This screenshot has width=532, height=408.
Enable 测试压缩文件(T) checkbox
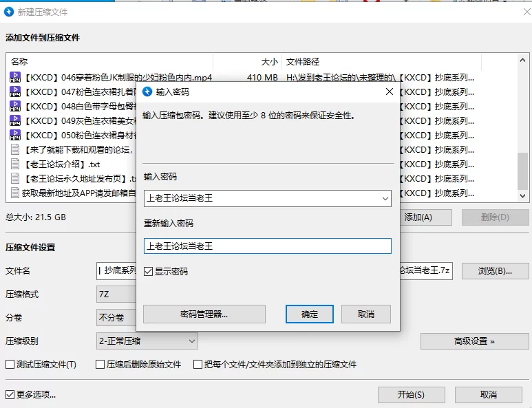(x=10, y=365)
